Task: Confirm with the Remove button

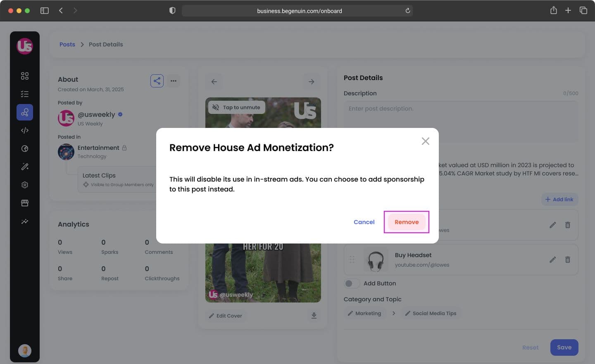Action: pos(407,222)
